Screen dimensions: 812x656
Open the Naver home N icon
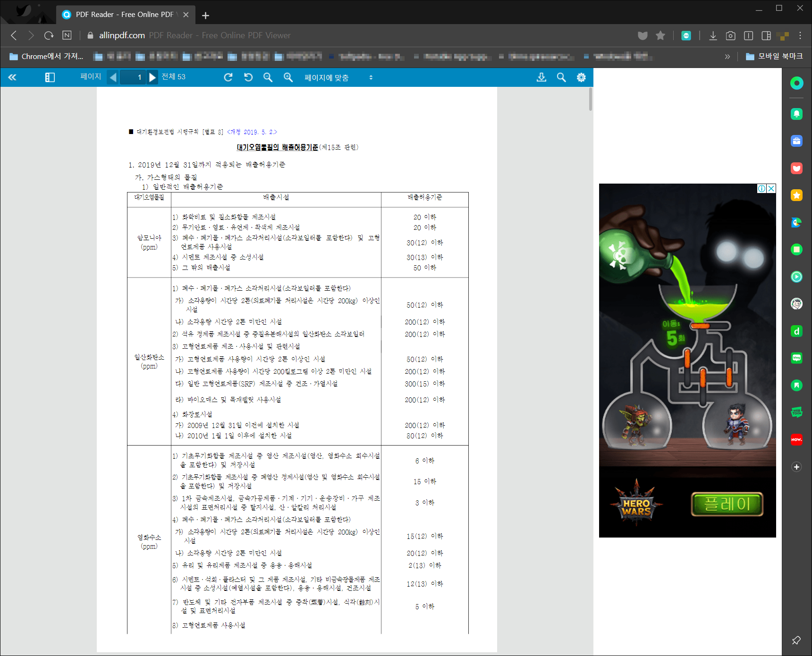[x=67, y=35]
